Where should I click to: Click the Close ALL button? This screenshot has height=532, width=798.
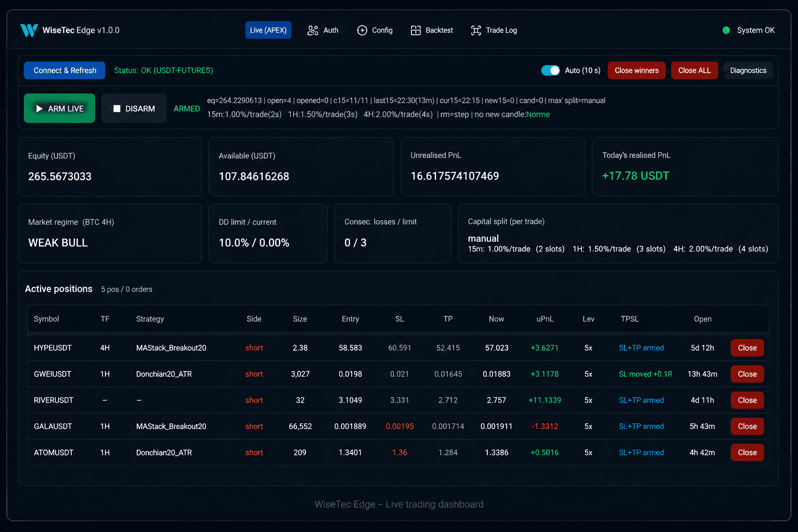694,70
